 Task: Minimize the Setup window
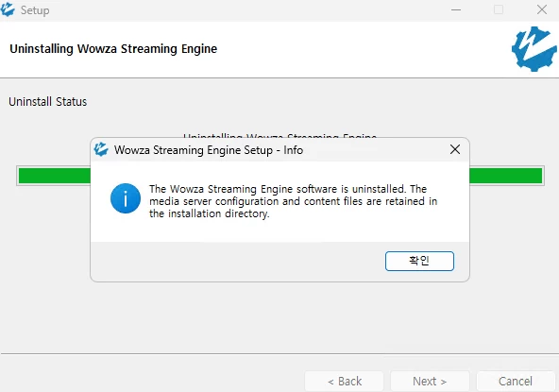pyautogui.click(x=456, y=10)
